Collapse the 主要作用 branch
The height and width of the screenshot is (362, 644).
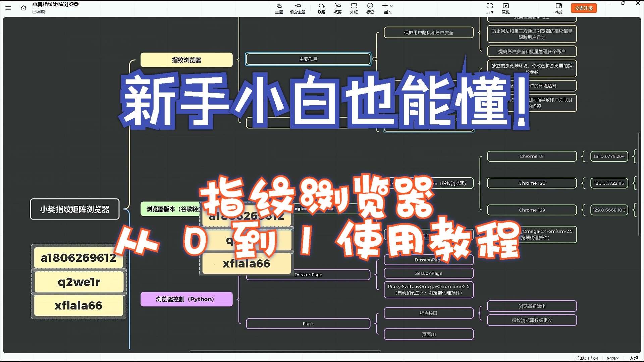[x=374, y=59]
